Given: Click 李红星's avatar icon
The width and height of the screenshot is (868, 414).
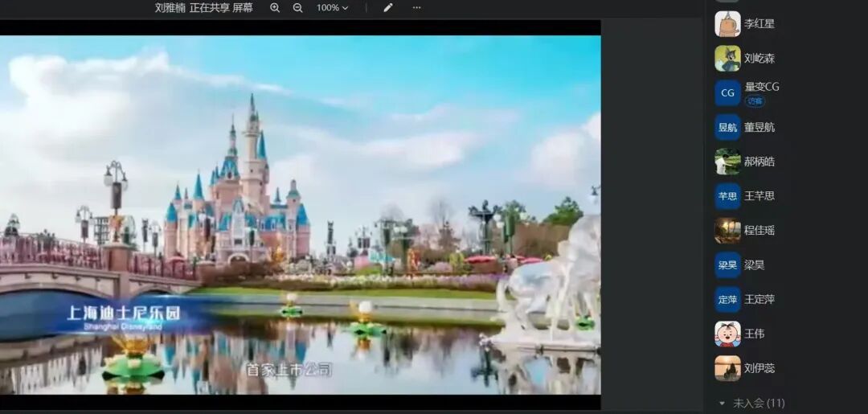Looking at the screenshot, I should (x=727, y=24).
